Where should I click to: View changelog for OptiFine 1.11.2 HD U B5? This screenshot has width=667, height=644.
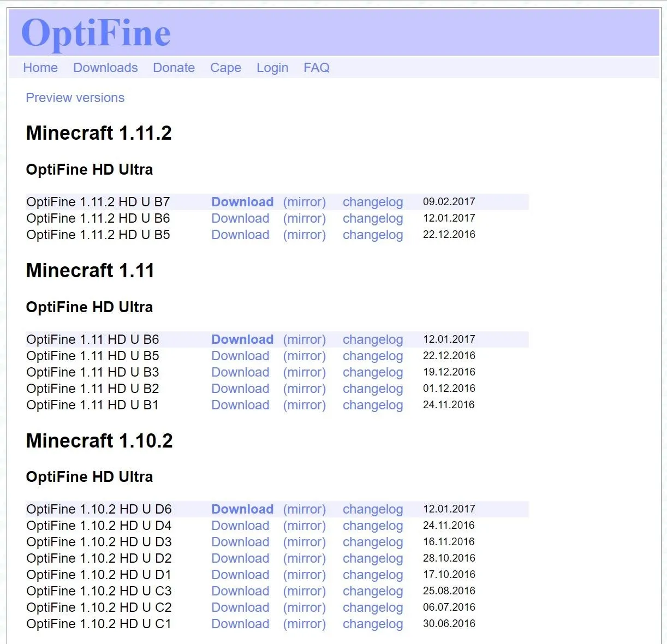[373, 235]
